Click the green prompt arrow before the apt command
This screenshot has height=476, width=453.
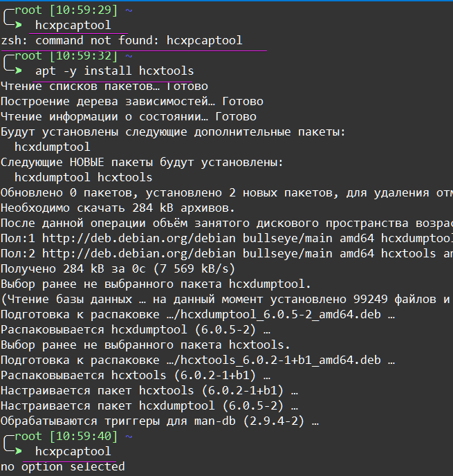pos(18,71)
